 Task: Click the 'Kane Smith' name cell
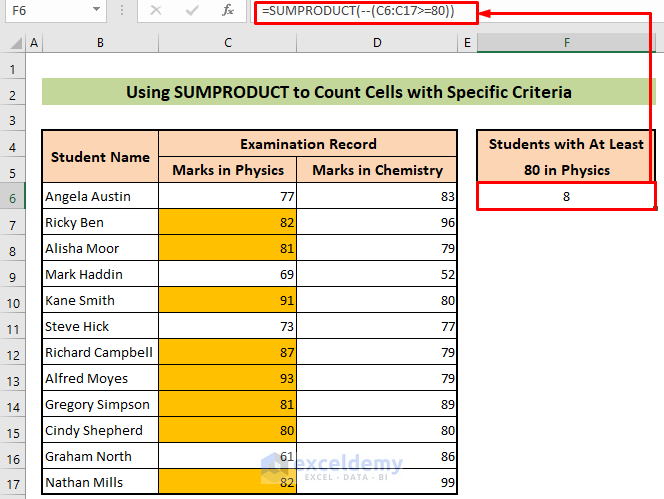(100, 300)
